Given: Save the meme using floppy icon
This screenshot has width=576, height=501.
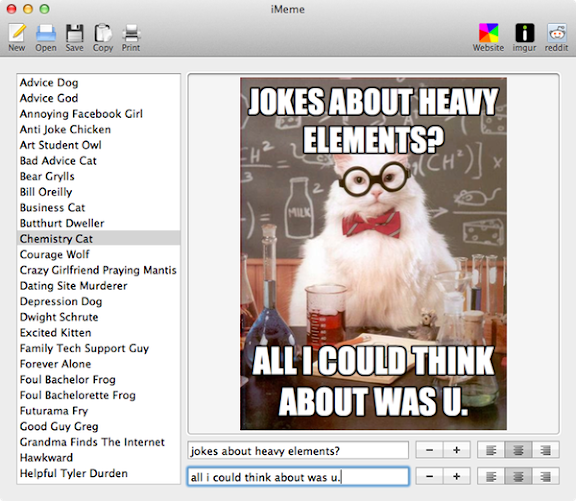Looking at the screenshot, I should pos(75,37).
